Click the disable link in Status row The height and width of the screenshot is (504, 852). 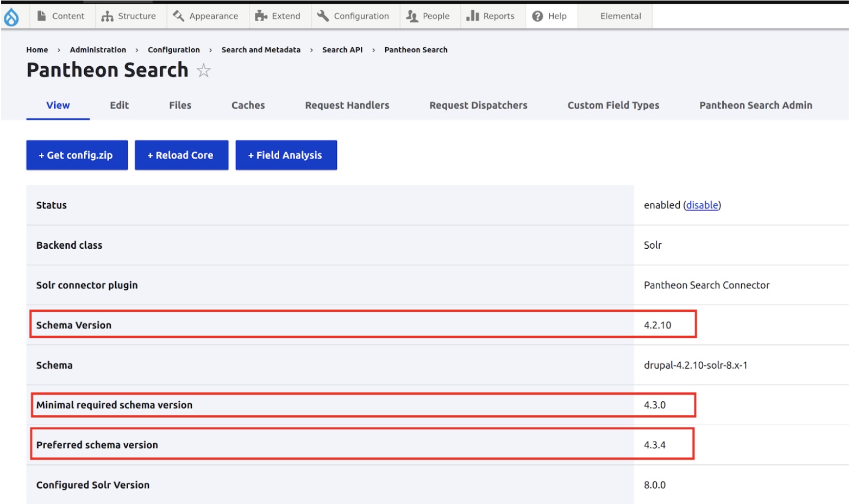tap(702, 205)
